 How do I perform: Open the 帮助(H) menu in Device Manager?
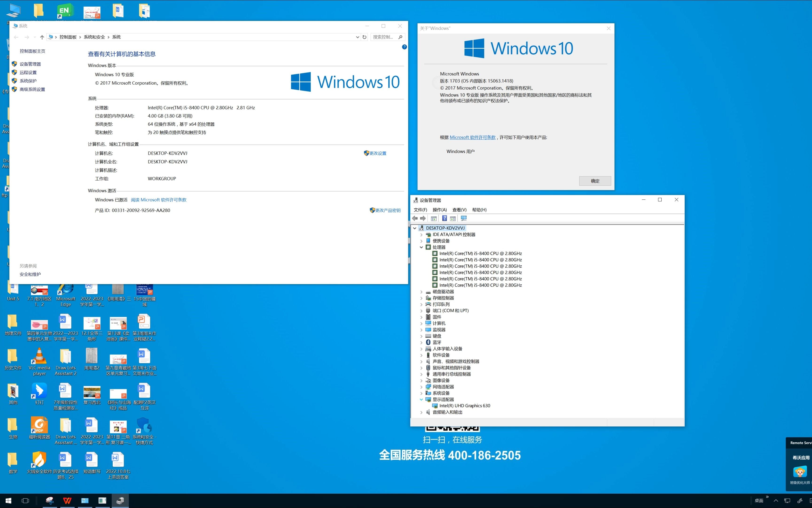479,210
